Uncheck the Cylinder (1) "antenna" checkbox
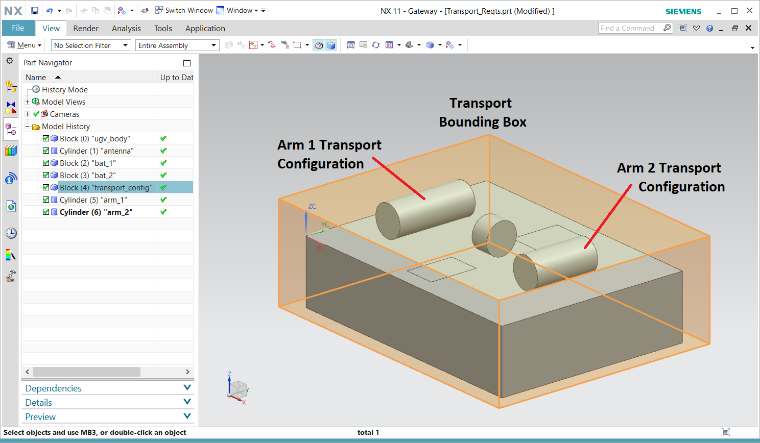Image resolution: width=760 pixels, height=443 pixels. point(46,151)
